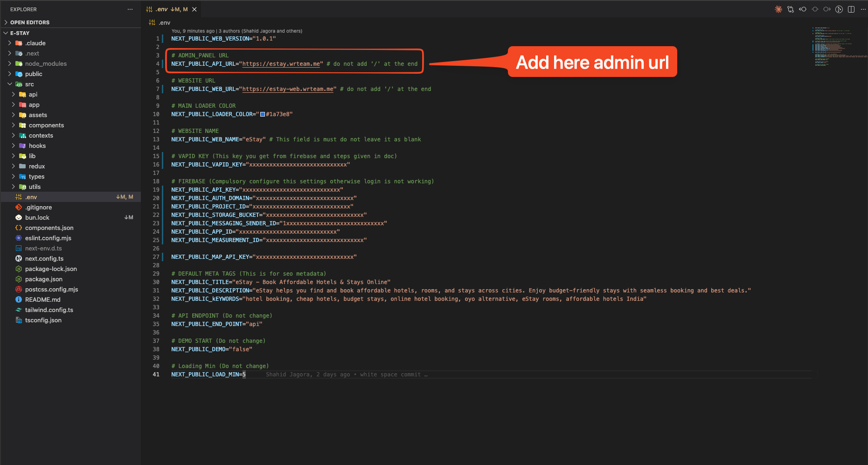Click the toggle file blame circle icon
Image resolution: width=868 pixels, height=465 pixels.
[x=815, y=9]
